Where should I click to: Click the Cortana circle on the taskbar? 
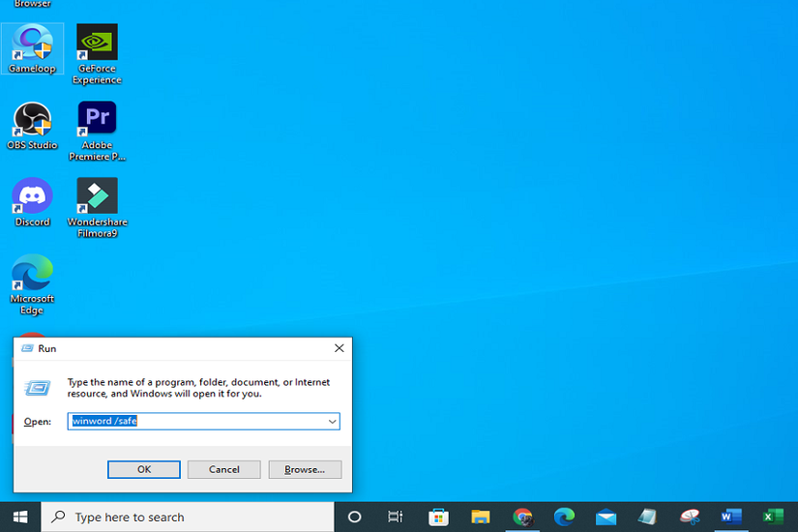tap(354, 517)
